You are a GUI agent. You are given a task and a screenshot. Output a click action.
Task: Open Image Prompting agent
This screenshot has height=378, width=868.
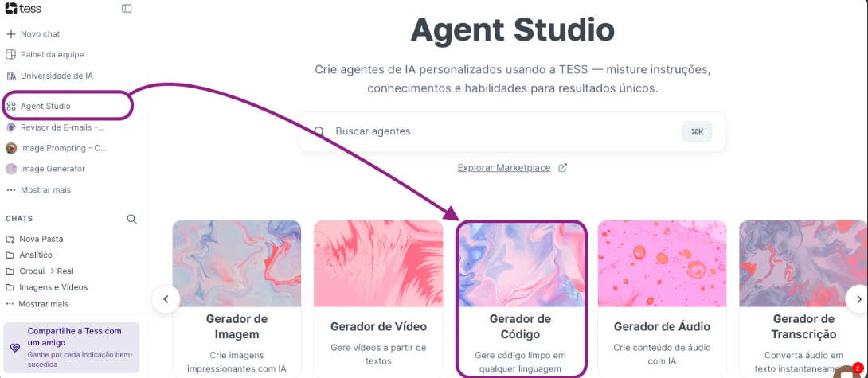(57, 148)
